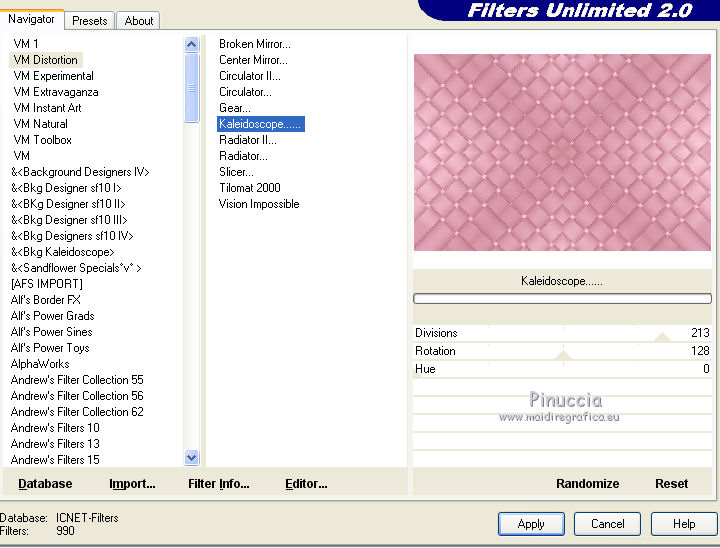Choose the highlighted Kaleidoscope filter
This screenshot has width=720, height=548.
click(x=260, y=124)
